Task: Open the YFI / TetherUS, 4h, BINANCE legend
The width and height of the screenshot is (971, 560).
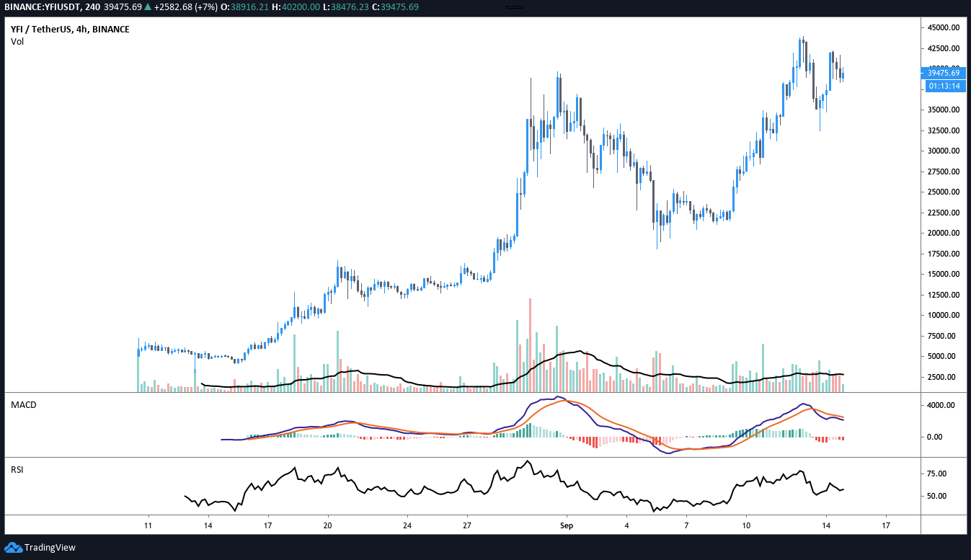Action: pyautogui.click(x=69, y=30)
